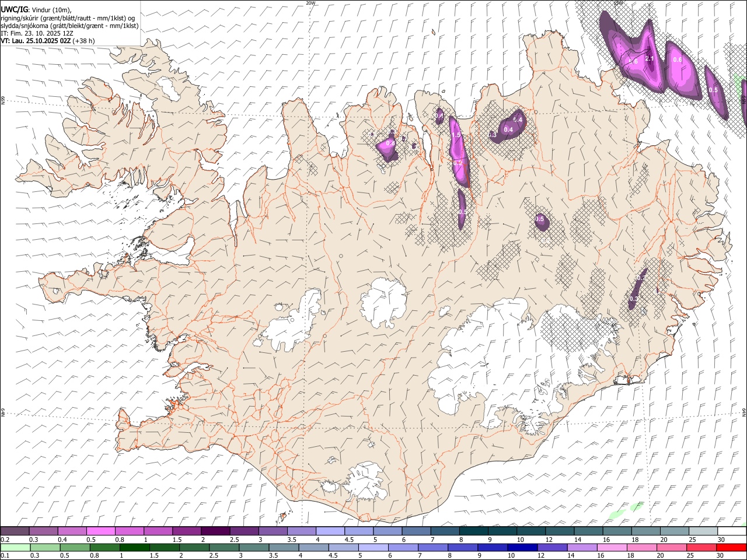Click the 'IT: Fim. 23. 10. 2025 12Z' line
This screenshot has height=560, width=747.
click(37, 33)
